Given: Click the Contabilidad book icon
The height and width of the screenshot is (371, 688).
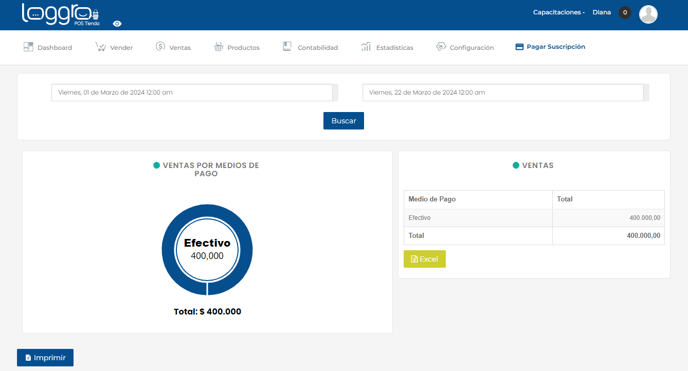Looking at the screenshot, I should (287, 46).
